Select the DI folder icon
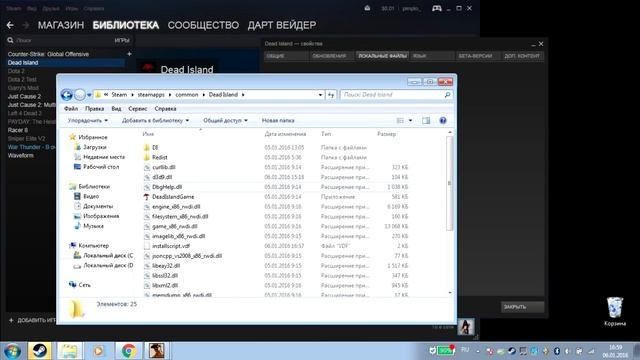Screen dimensions: 640x360 [147, 147]
